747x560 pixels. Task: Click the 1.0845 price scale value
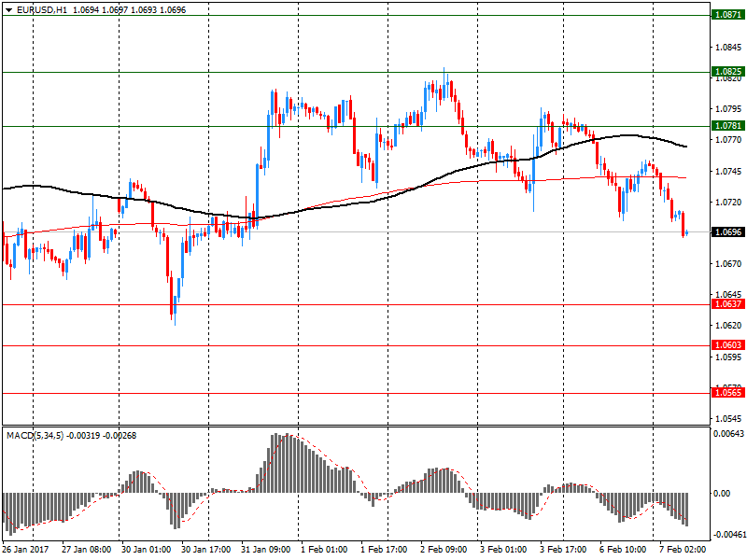coord(728,48)
